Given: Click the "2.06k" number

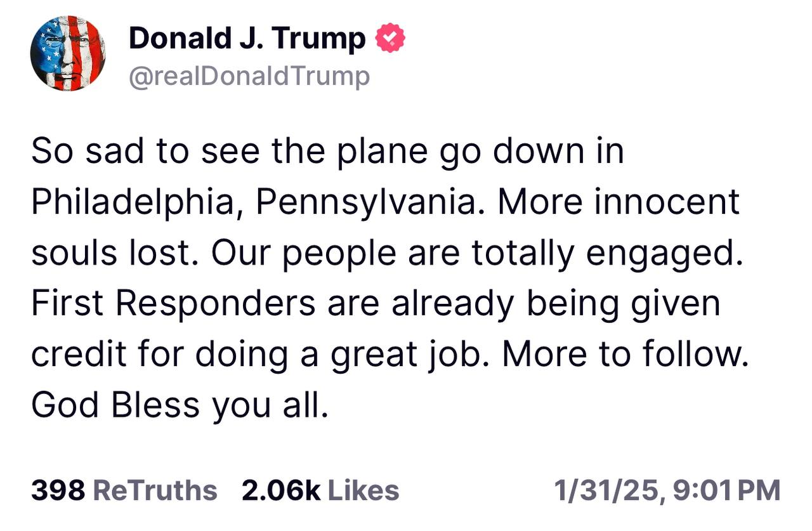Looking at the screenshot, I should pos(281,490).
